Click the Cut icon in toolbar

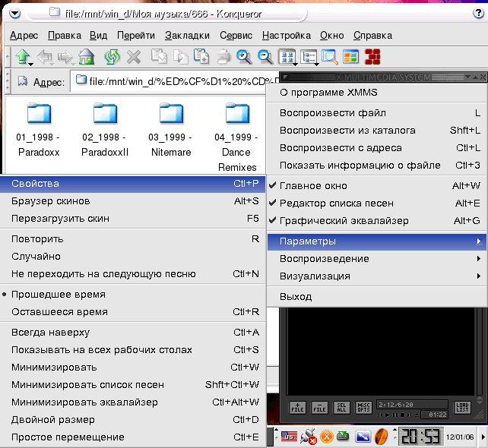pos(159,56)
